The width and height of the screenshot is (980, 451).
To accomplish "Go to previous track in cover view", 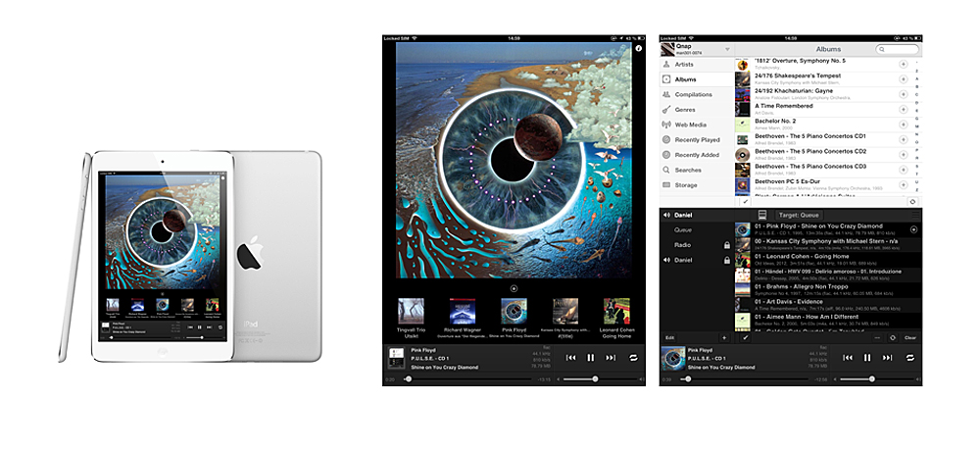I will pos(570,358).
